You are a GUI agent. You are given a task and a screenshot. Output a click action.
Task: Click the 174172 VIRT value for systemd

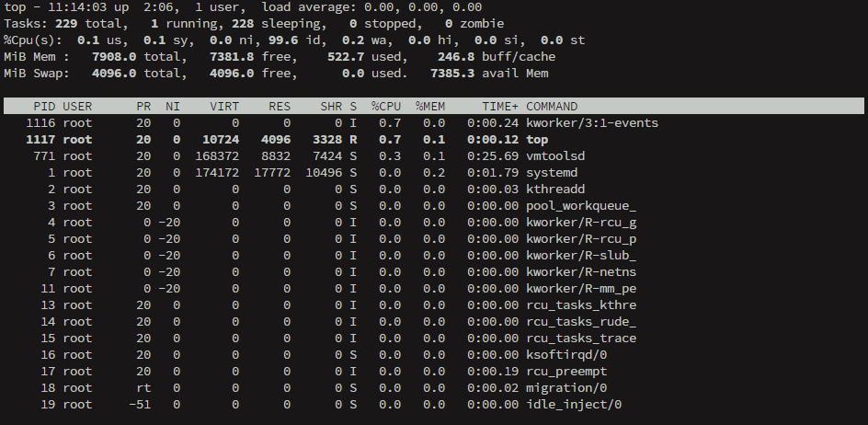tap(218, 173)
